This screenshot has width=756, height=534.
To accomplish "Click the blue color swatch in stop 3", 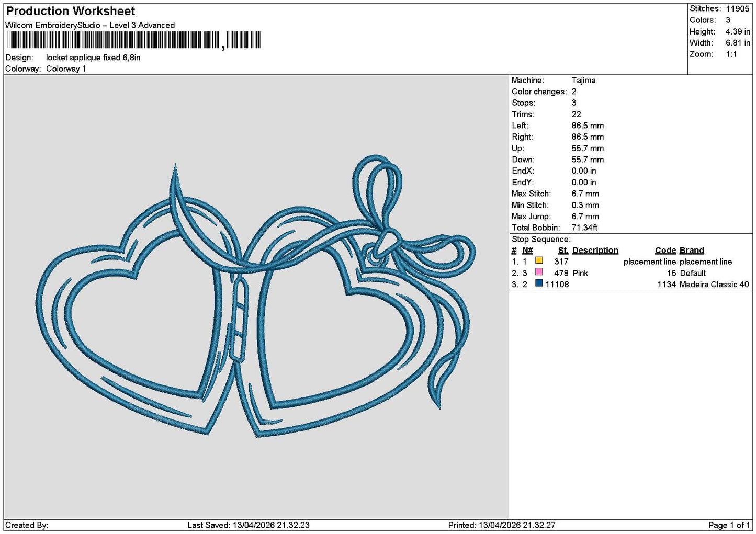I will (x=539, y=283).
